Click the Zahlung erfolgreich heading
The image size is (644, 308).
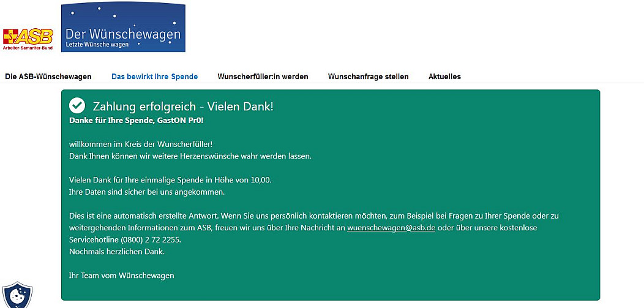[x=182, y=107]
